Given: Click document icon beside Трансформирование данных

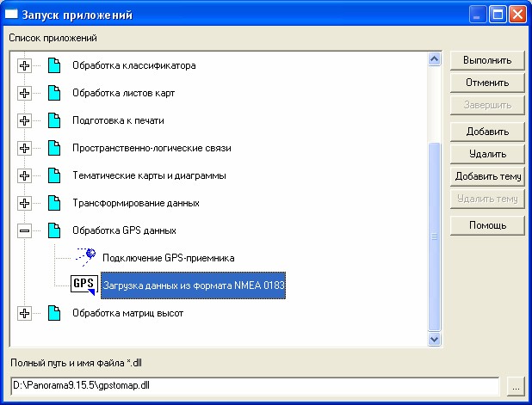Looking at the screenshot, I should 55,203.
